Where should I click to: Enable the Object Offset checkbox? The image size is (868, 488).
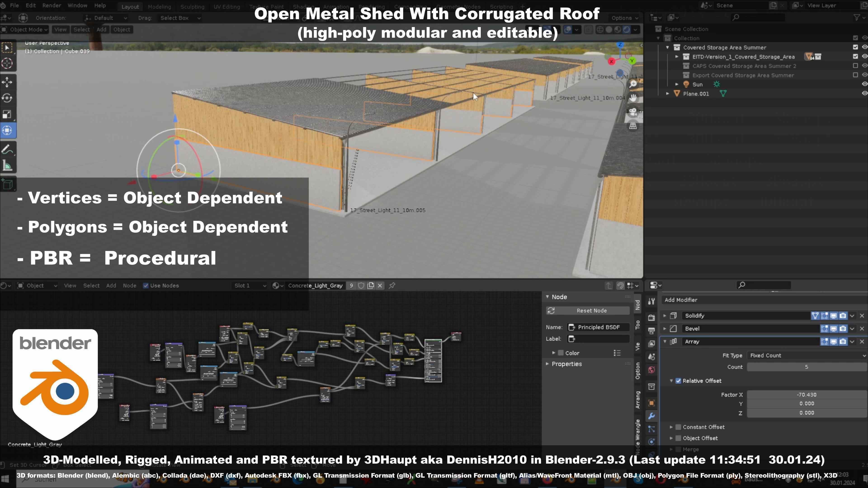(x=678, y=438)
